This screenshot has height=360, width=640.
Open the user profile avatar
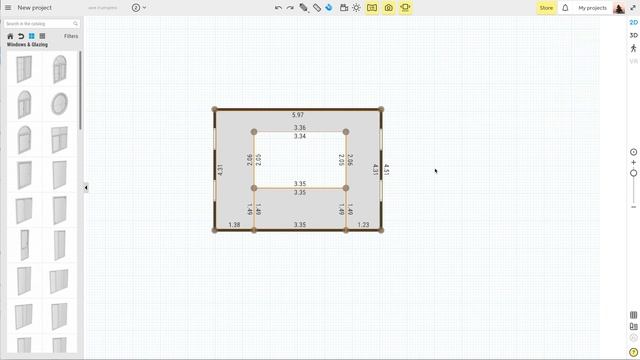[x=619, y=8]
